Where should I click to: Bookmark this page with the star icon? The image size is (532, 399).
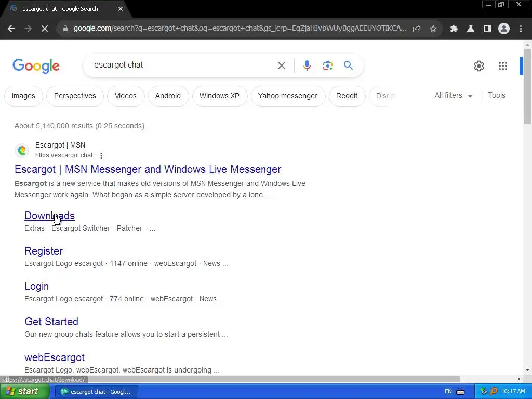coord(433,29)
